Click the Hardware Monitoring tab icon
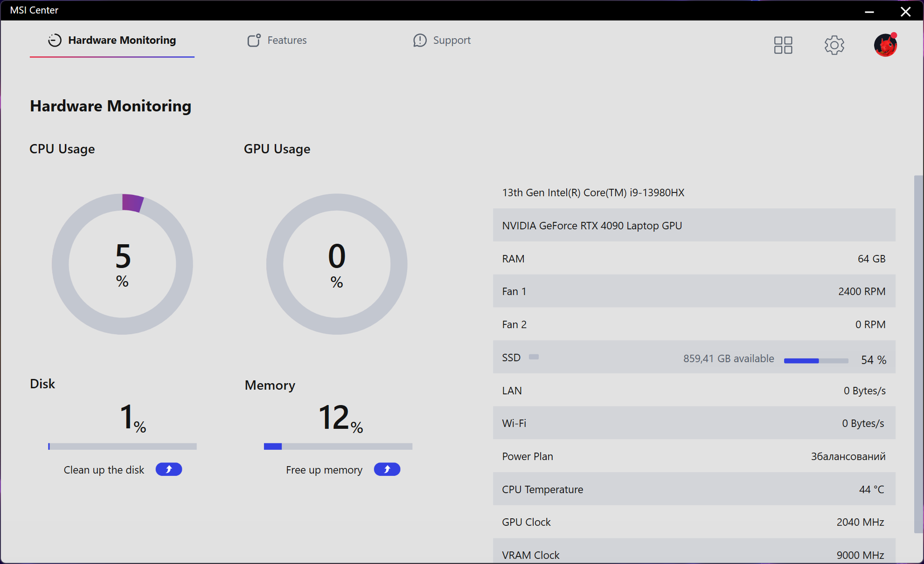The height and width of the screenshot is (564, 924). click(55, 41)
